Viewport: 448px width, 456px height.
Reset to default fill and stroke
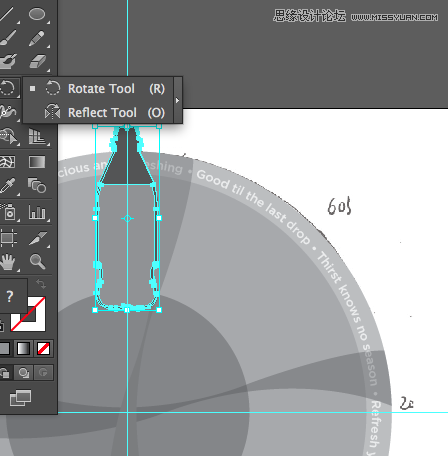coord(1,326)
